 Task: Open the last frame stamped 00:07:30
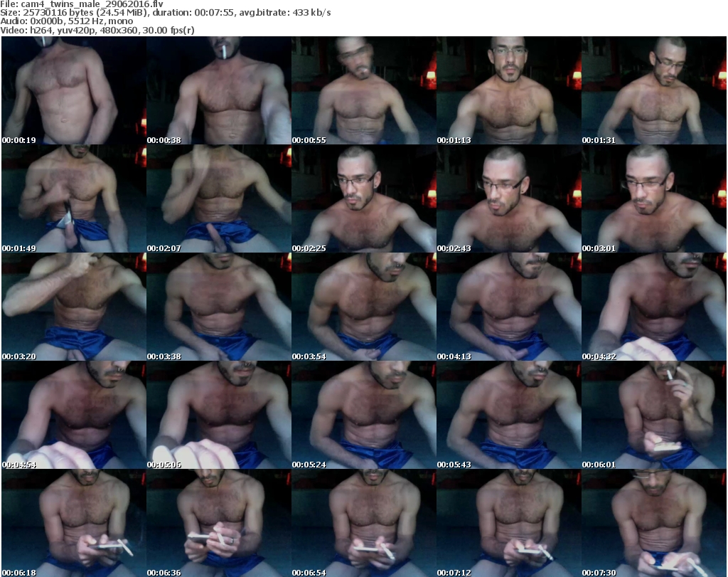pos(654,523)
